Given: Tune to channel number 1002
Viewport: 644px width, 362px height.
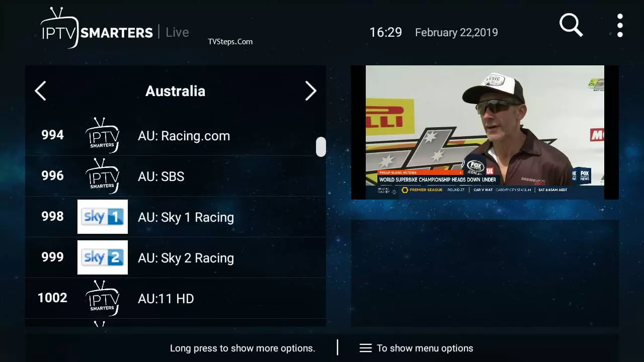Looking at the screenshot, I should point(52,298).
